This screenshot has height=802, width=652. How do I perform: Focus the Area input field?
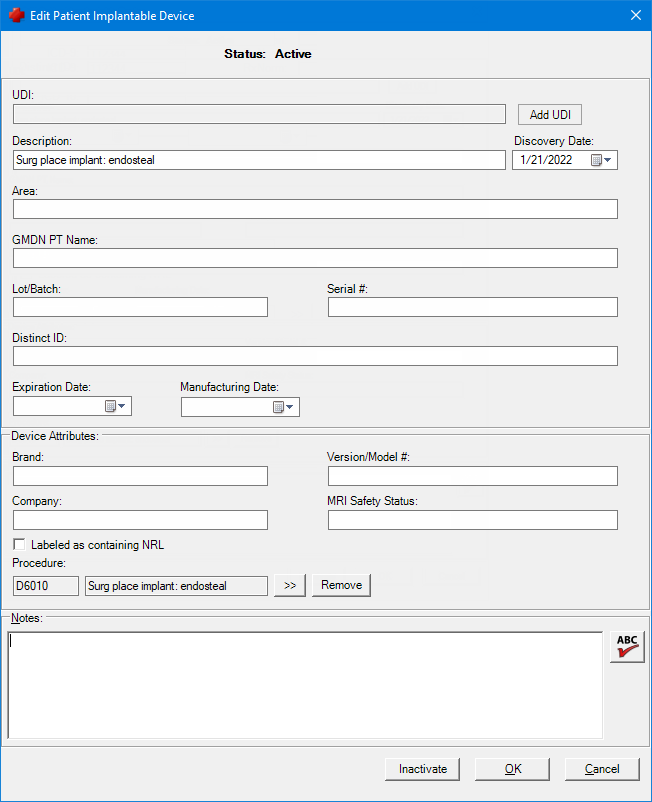(x=316, y=209)
